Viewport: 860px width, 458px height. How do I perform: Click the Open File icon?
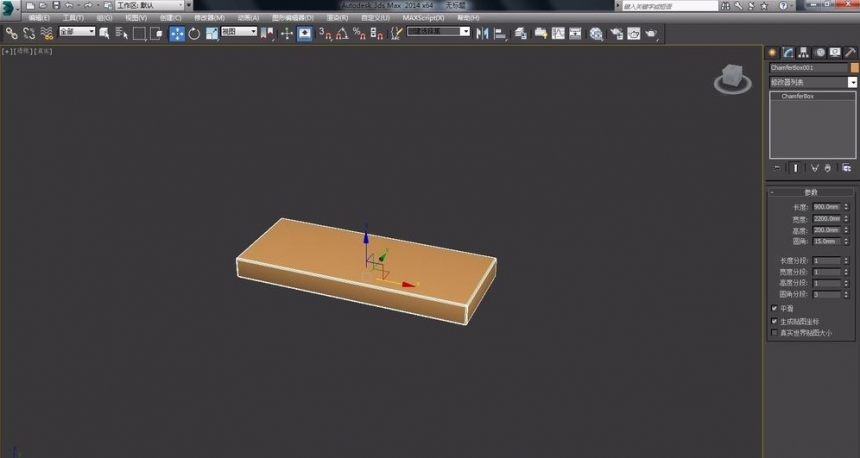click(43, 5)
